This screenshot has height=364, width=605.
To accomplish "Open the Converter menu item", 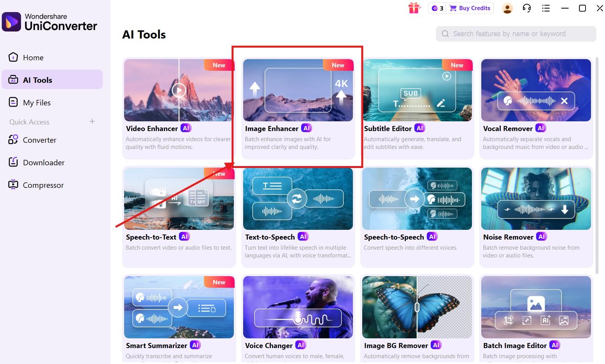I will [x=52, y=140].
